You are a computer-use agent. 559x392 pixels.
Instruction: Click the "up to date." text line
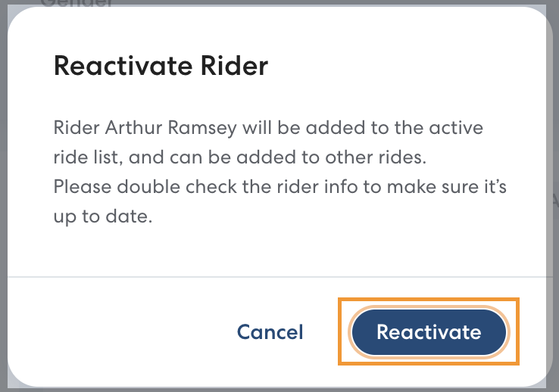(x=103, y=216)
